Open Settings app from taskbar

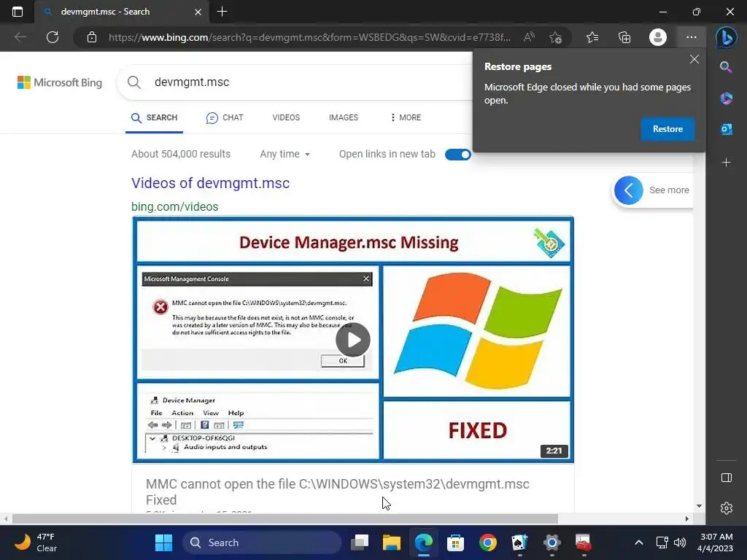(551, 542)
